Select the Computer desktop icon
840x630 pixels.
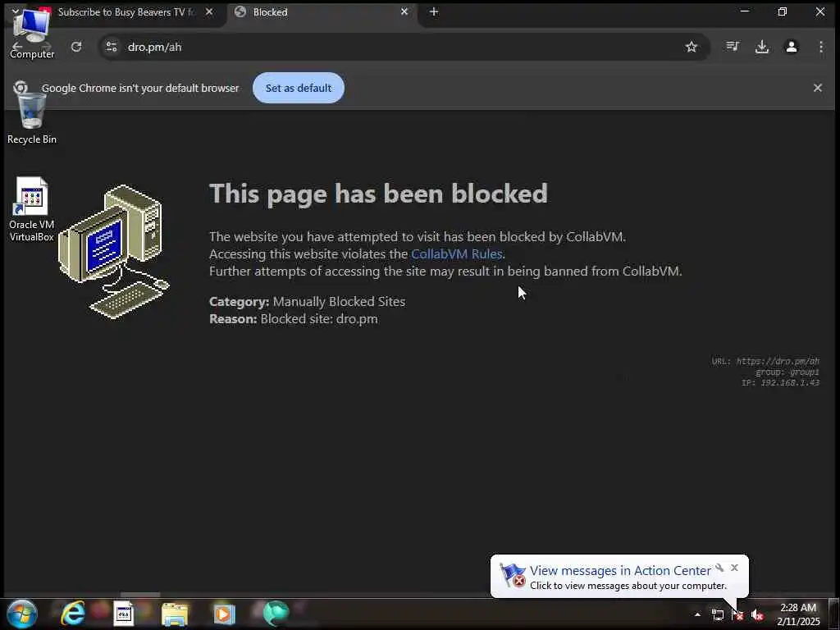tap(32, 32)
